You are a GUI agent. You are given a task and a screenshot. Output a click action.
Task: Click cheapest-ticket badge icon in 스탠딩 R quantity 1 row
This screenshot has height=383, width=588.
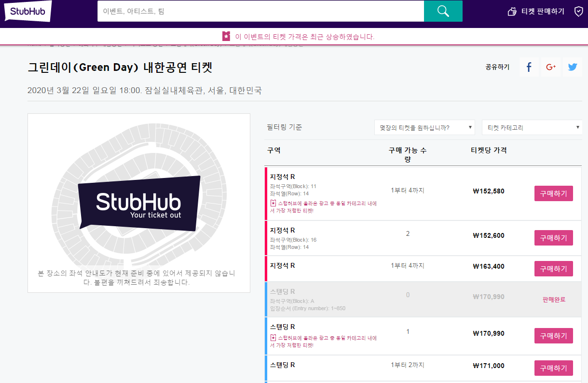click(273, 338)
